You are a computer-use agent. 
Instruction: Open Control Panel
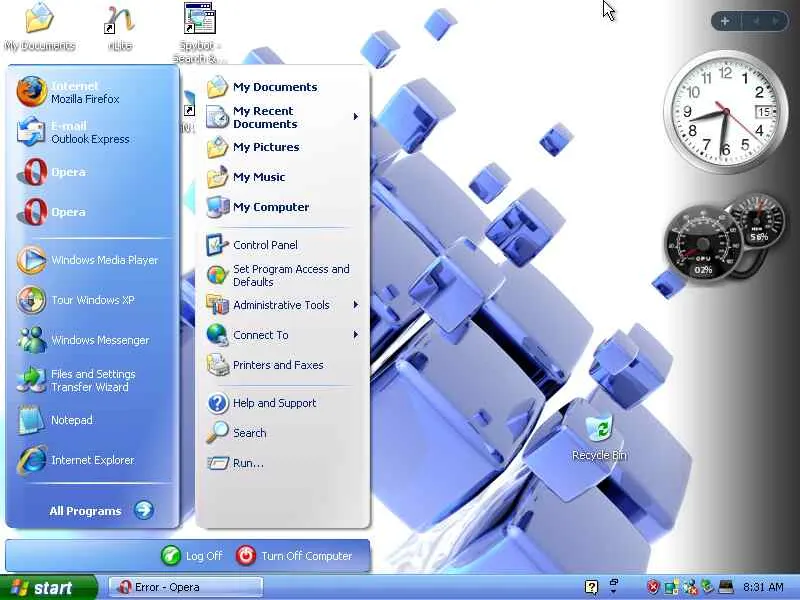click(x=282, y=245)
